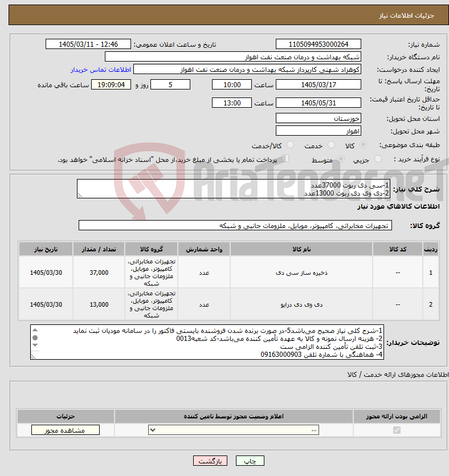Image resolution: width=449 pixels, height=476 pixels.
Task: Click the ذخیره ساز سی دی cell
Action: point(301,272)
